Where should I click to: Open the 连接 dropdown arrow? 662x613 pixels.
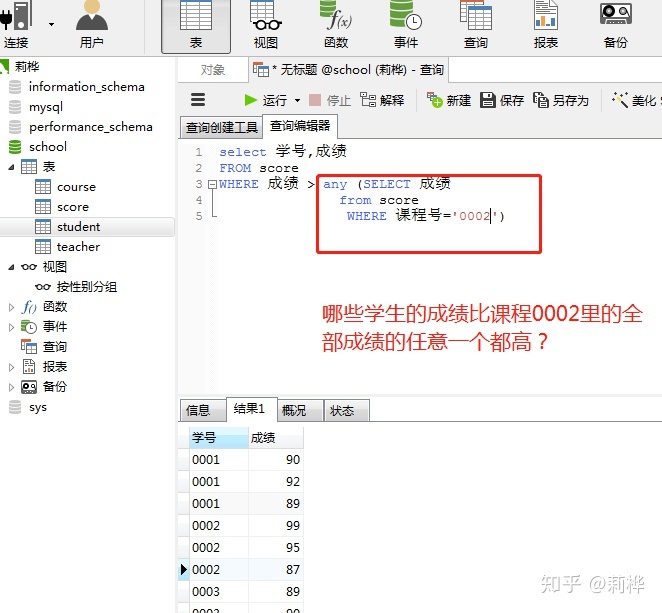(x=51, y=24)
